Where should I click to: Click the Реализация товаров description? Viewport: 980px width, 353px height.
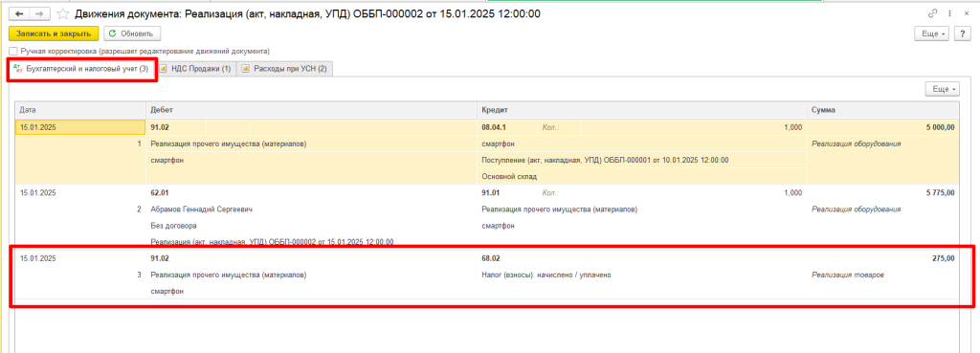coord(848,275)
